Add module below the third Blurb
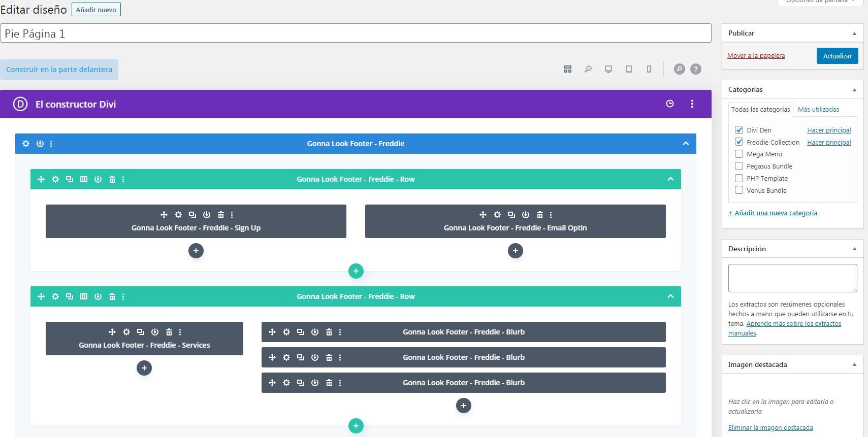The width and height of the screenshot is (868, 437). point(464,406)
